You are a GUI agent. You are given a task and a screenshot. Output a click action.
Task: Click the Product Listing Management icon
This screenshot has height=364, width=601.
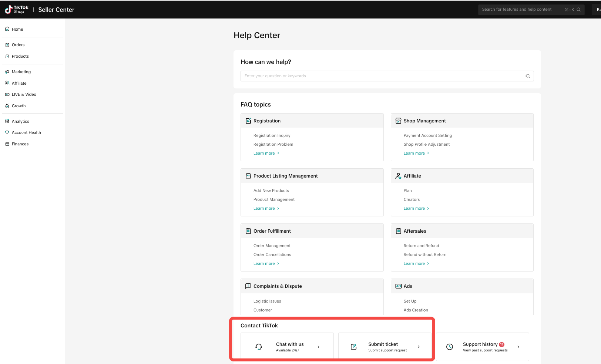coord(248,176)
